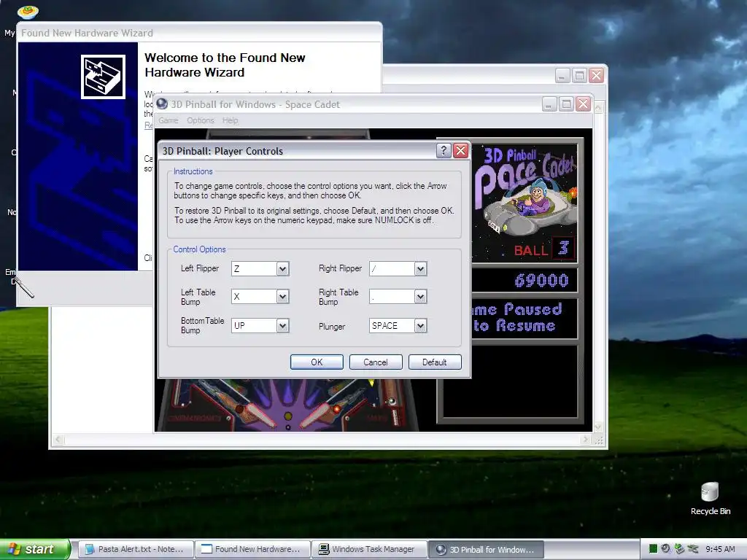Open the Options menu in 3D Pinball
Viewport: 747px width, 560px height.
(x=200, y=120)
